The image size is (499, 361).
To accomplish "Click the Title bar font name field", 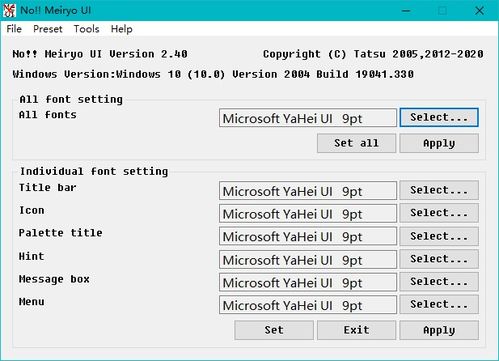I will coord(308,191).
